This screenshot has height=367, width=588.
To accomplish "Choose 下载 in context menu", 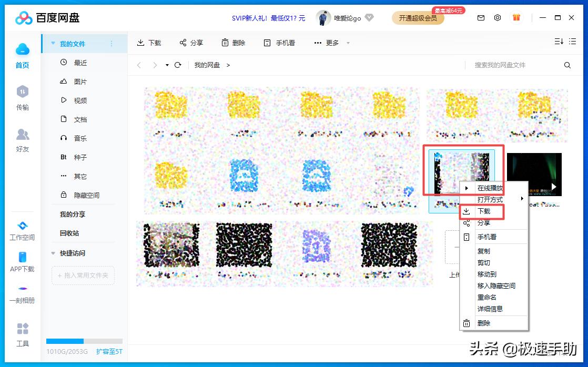I will pos(494,211).
